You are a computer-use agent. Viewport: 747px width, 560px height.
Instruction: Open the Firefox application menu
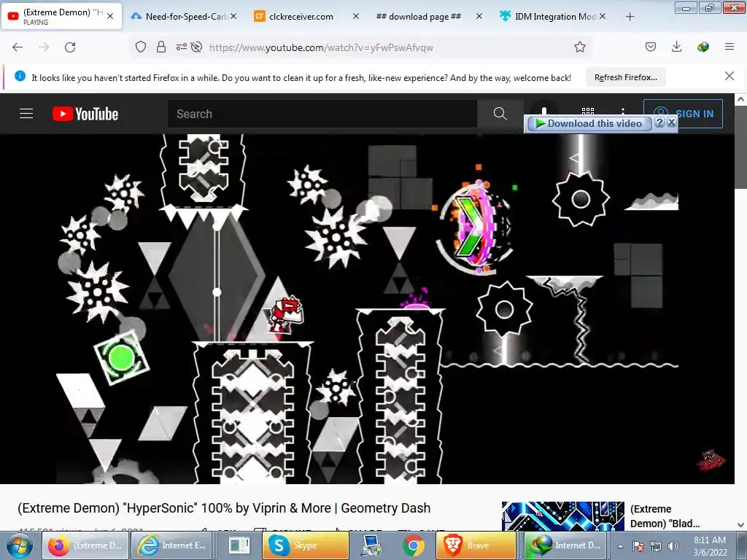coord(729,47)
